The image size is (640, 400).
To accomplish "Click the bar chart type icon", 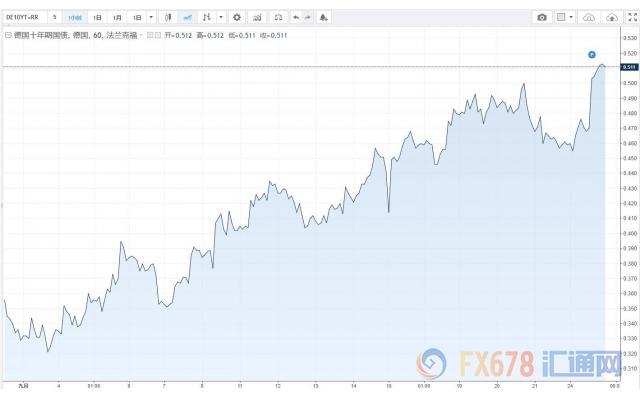I will pyautogui.click(x=207, y=17).
